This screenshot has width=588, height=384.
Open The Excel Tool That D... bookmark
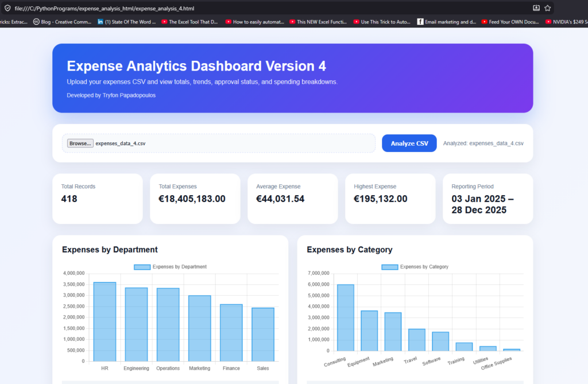pyautogui.click(x=189, y=22)
